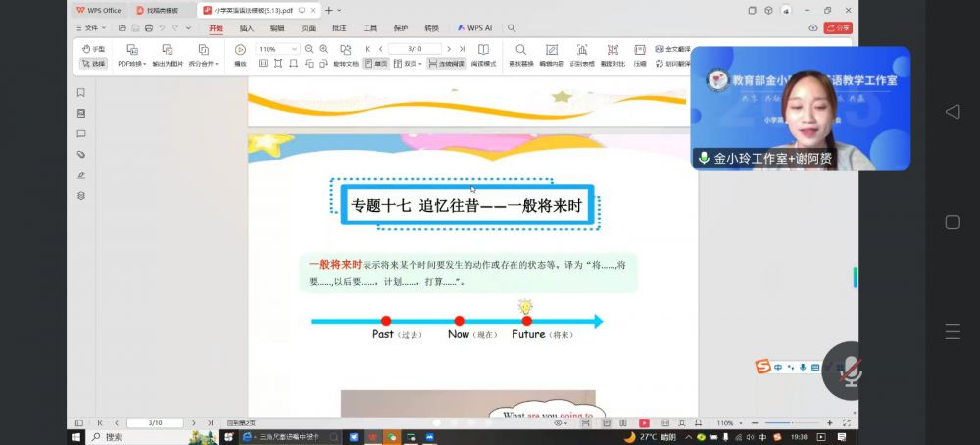Click the page number field 3/10

(415, 49)
